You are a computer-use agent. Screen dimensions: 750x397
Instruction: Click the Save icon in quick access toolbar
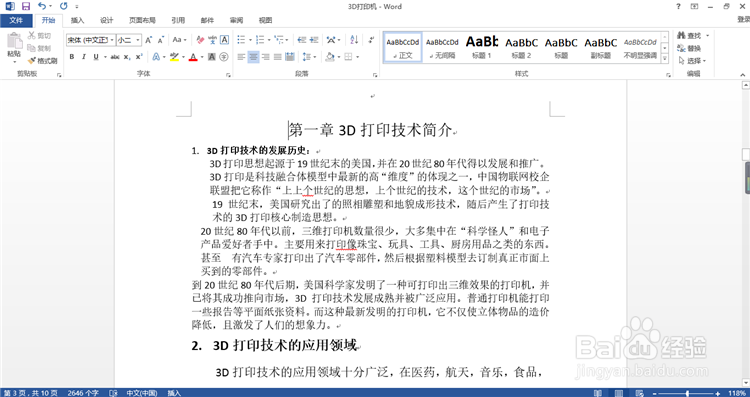26,7
